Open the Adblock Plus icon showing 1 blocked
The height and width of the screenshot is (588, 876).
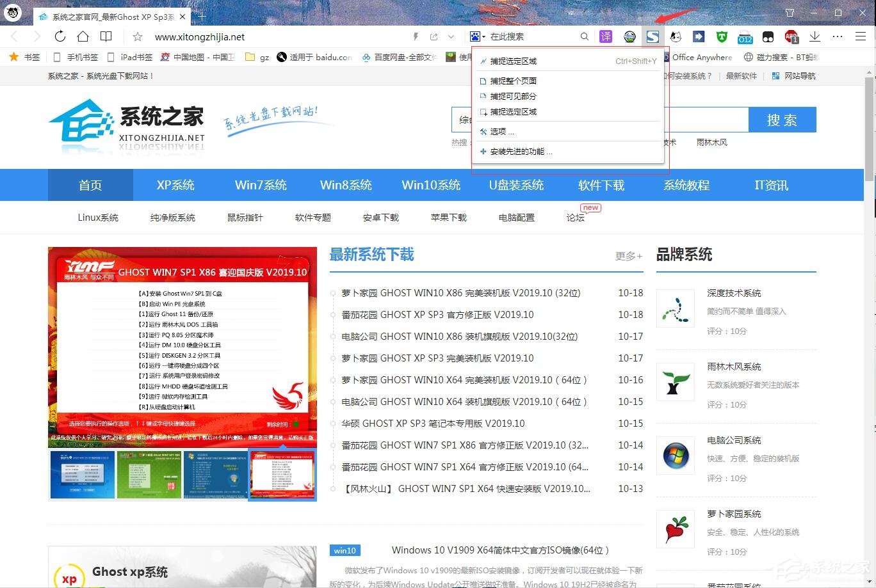tap(792, 36)
